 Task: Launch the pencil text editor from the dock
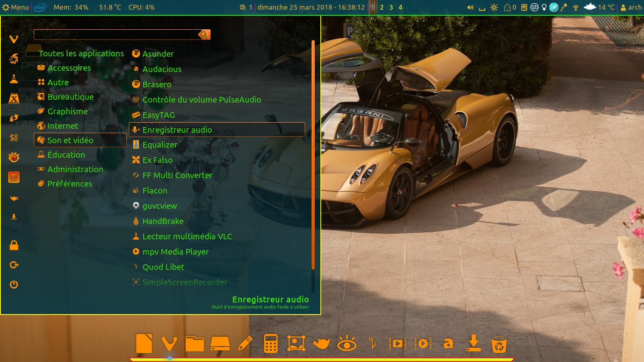point(245,344)
